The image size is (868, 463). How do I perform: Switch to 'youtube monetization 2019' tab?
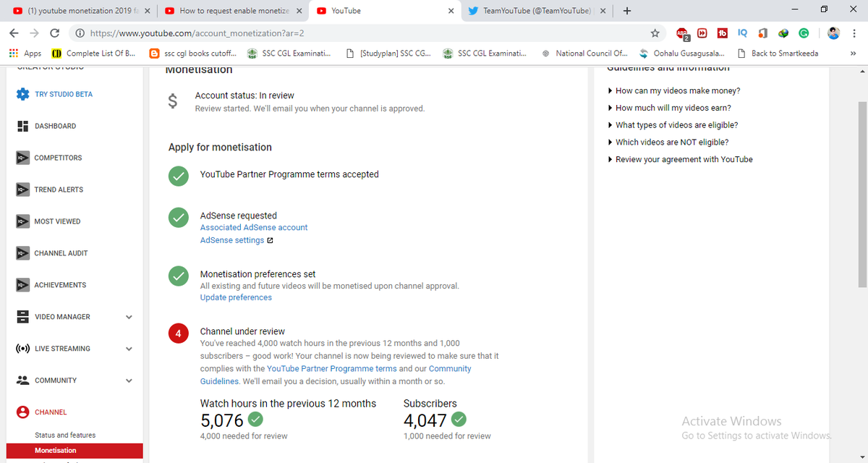[x=81, y=11]
